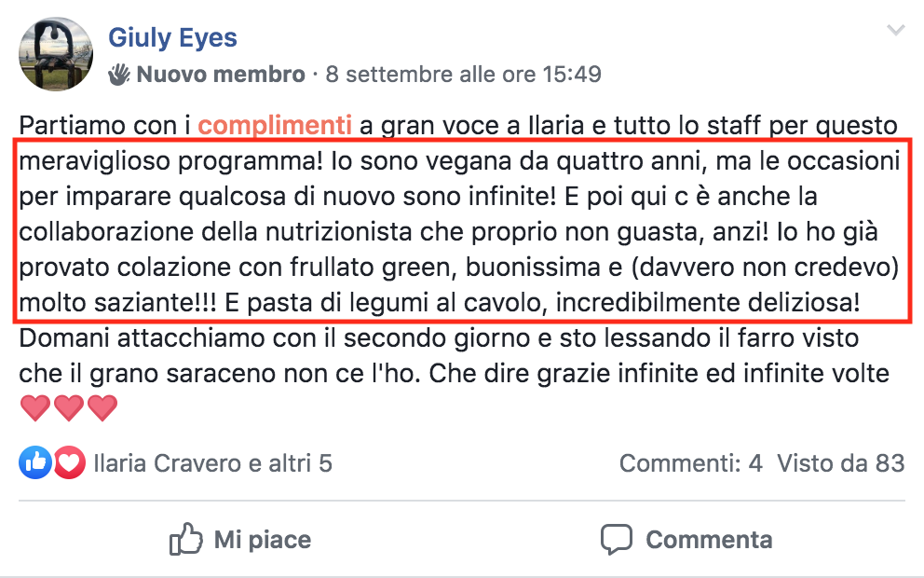Screen dimensions: 924x578
Task: Expand the post options chevron
Action: [x=895, y=32]
